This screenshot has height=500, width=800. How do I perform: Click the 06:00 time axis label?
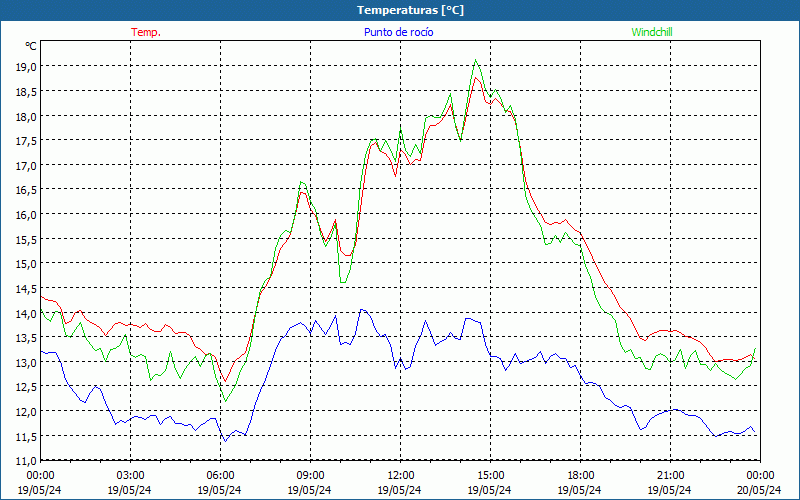pyautogui.click(x=220, y=476)
